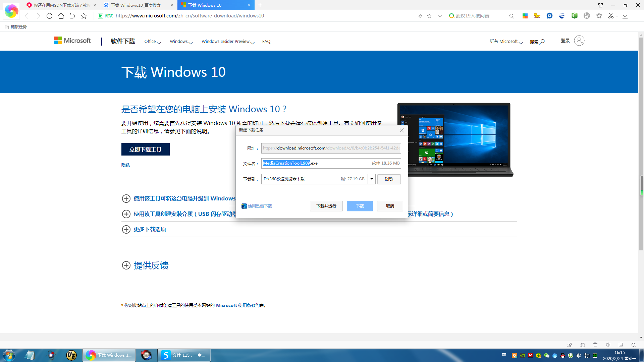
Task: Click the blue globe extension icon
Action: (562, 16)
